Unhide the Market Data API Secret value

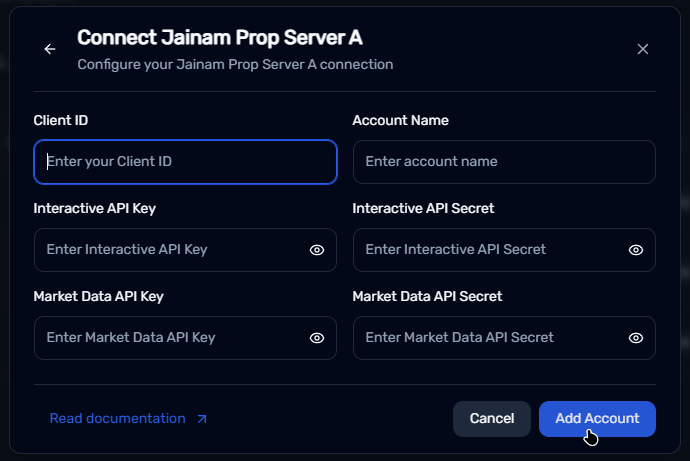(635, 338)
